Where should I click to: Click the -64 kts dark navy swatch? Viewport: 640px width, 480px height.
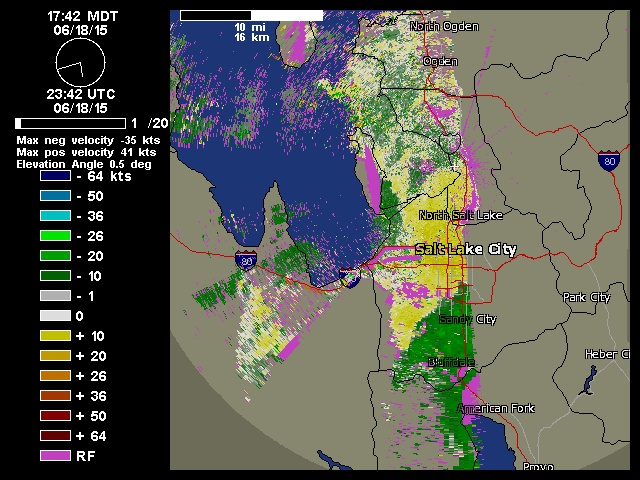coord(56,176)
